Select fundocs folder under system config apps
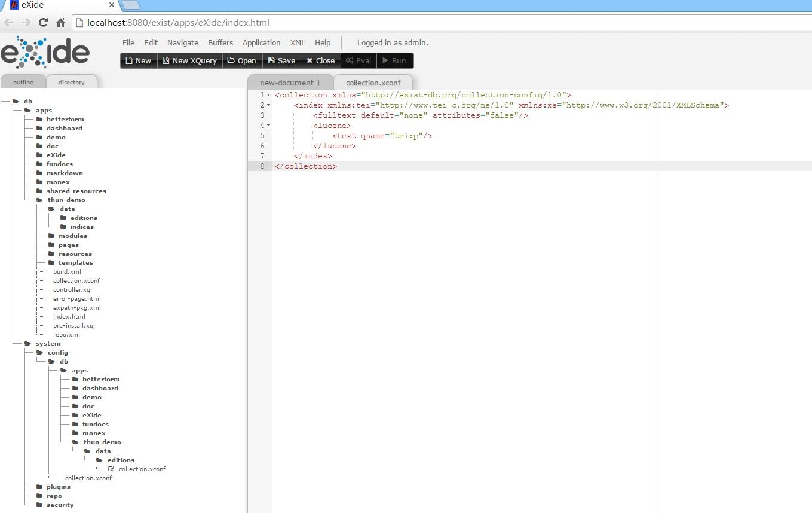The width and height of the screenshot is (812, 513). [95, 424]
